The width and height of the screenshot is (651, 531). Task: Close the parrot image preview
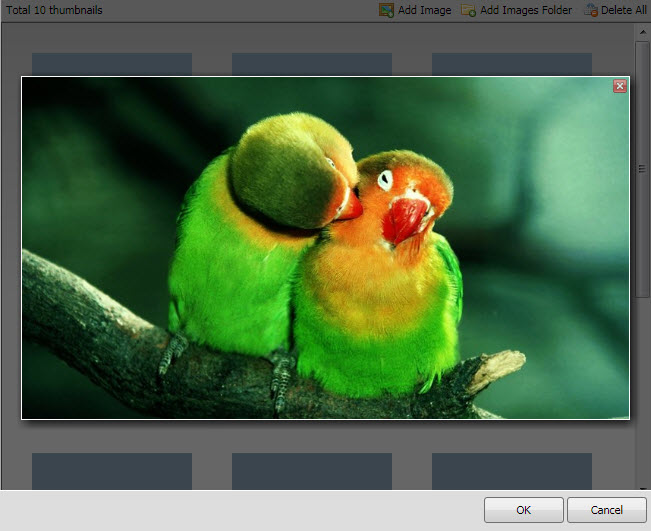620,86
